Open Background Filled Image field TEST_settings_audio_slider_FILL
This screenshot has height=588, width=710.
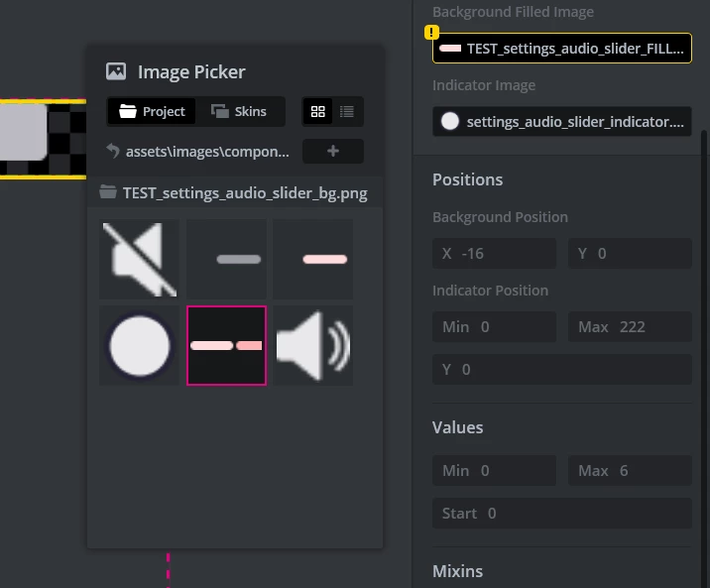[562, 48]
